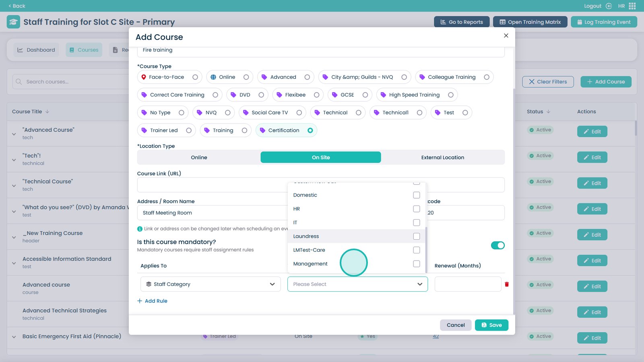Click the sort arrow beside Status column
Screen dimensions: 644x362
pos(549,112)
